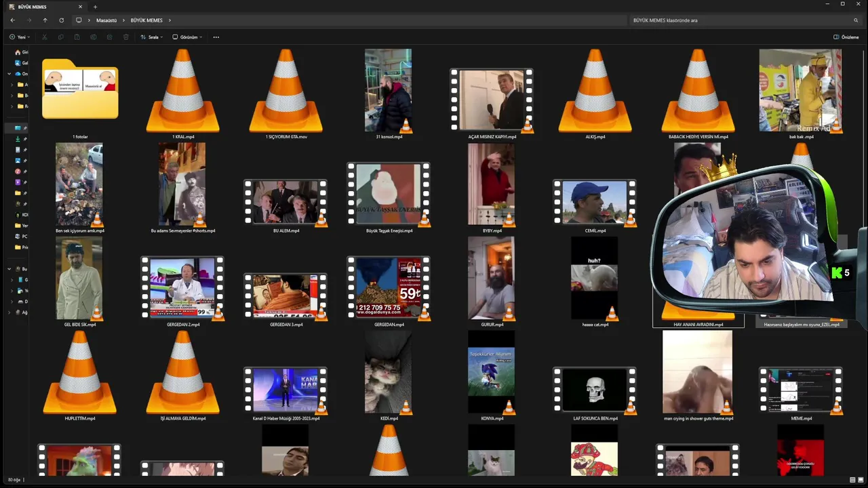
Task: Click the Cut scissors icon
Action: click(45, 37)
